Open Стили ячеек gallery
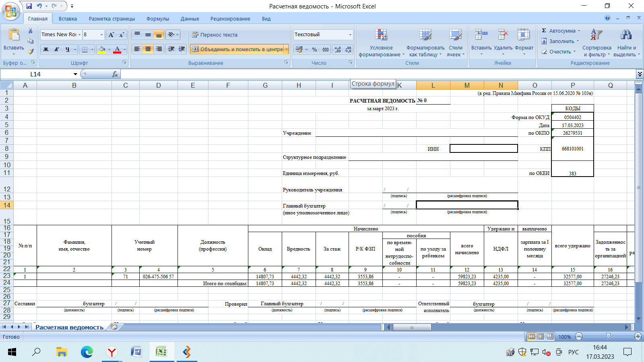The image size is (644, 362). point(456,43)
